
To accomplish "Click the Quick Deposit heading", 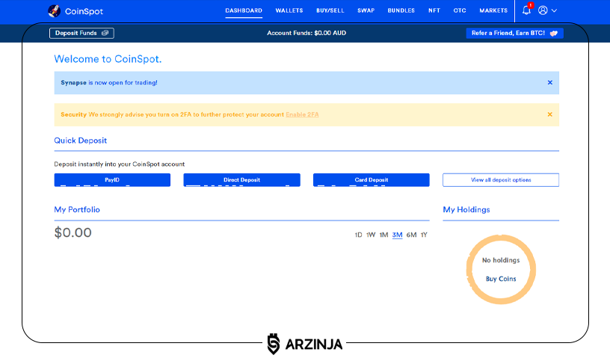I will 81,141.
